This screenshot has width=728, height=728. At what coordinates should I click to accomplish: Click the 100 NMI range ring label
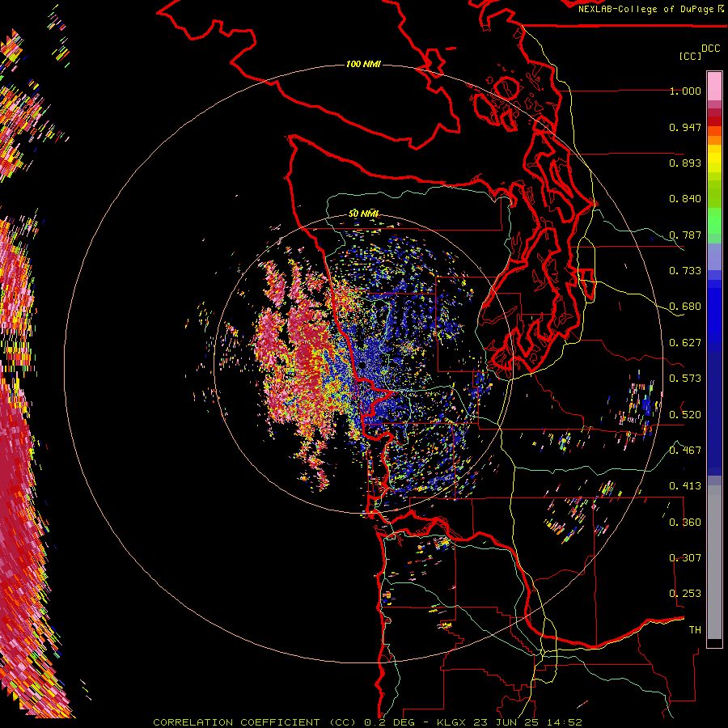(363, 64)
